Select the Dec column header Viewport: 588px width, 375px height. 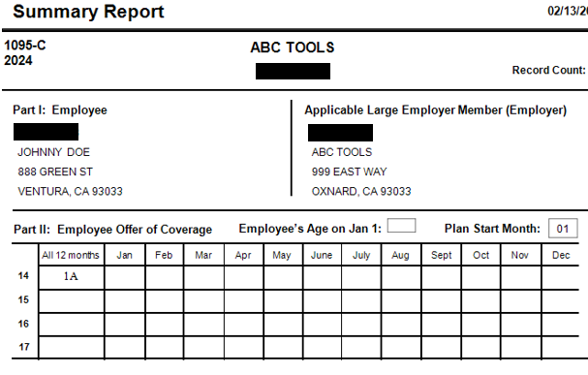[x=561, y=255]
